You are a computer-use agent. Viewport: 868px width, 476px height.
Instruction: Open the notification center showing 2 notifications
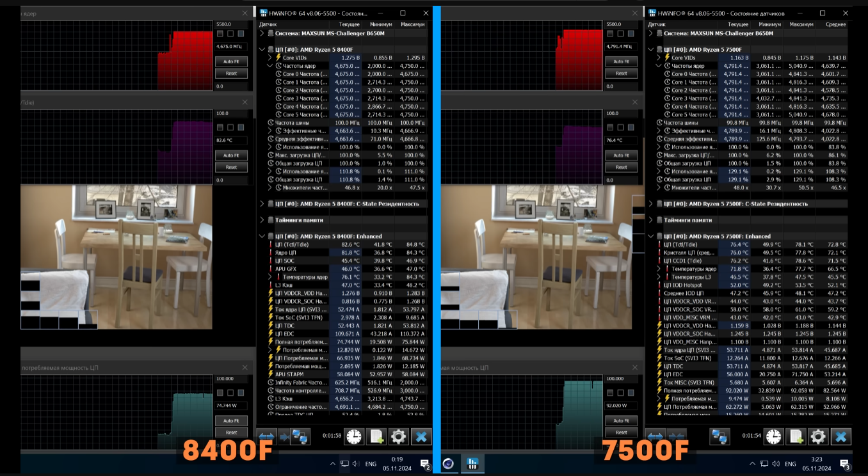click(x=424, y=464)
